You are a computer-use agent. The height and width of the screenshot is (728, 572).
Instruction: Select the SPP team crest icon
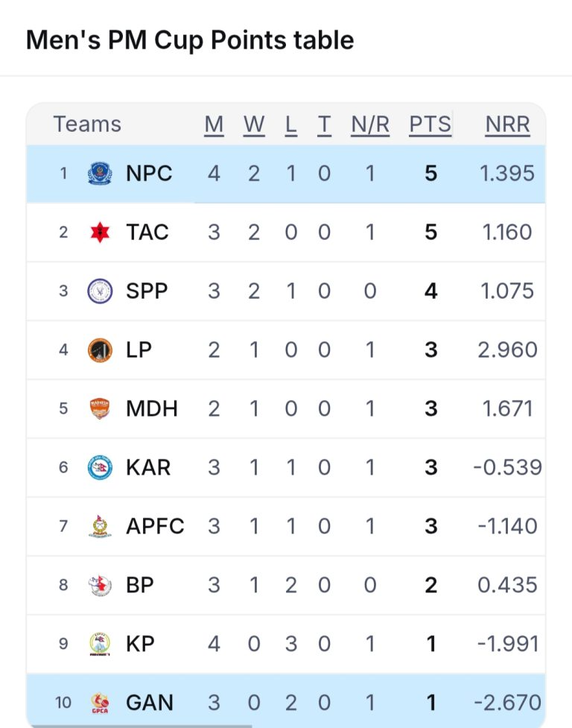100,291
